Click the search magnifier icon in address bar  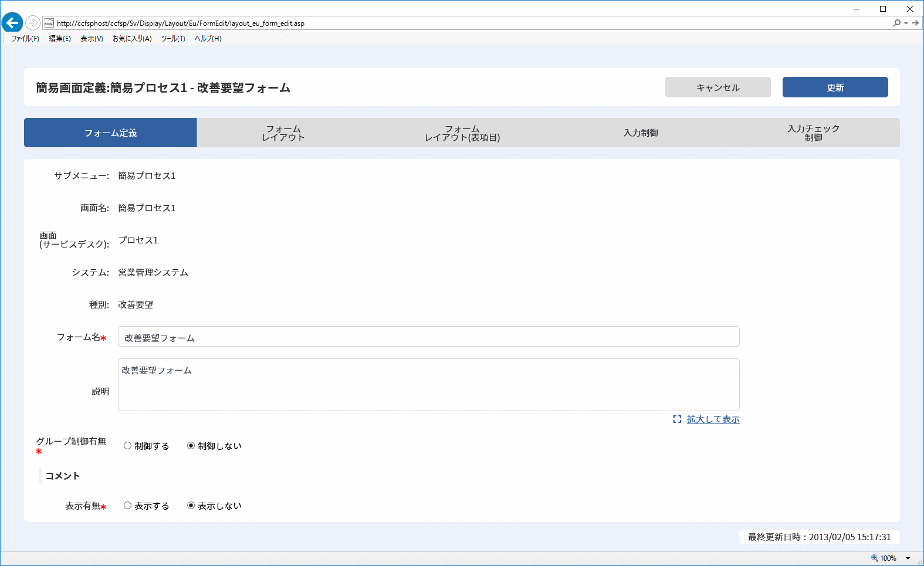click(896, 23)
